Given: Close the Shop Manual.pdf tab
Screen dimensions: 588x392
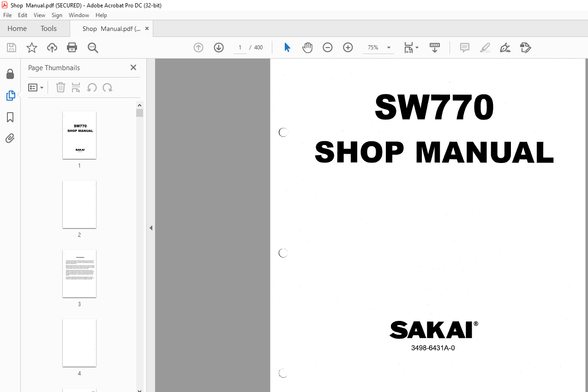Looking at the screenshot, I should 147,29.
